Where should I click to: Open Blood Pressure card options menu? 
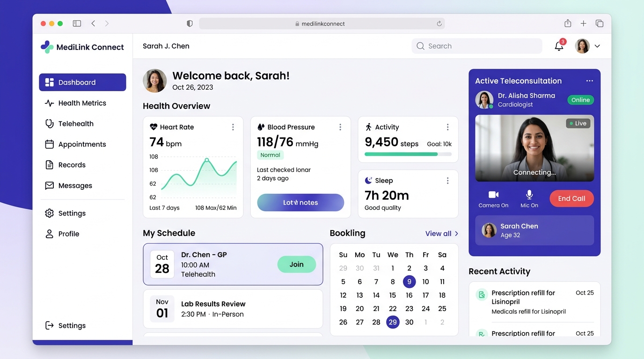click(x=340, y=127)
